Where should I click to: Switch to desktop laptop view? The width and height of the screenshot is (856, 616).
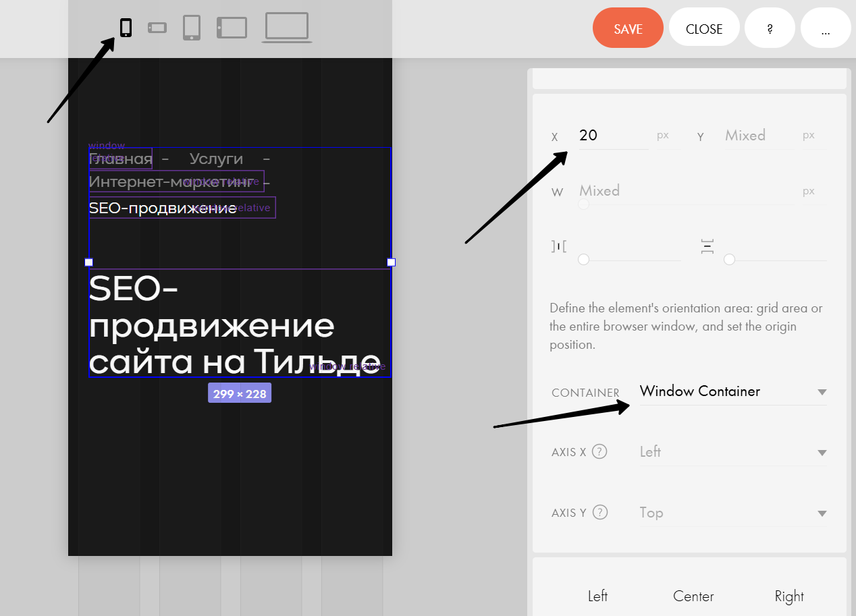tap(287, 28)
